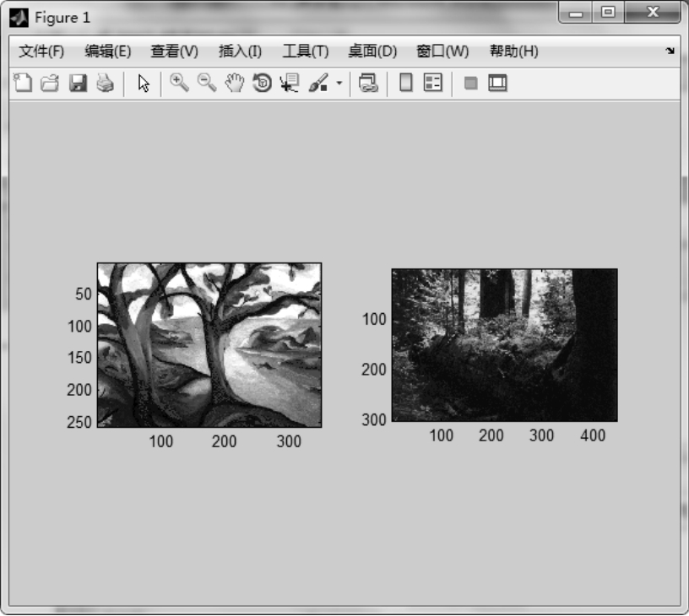Insert a legend from the toolbar
689x616 pixels.
pos(433,83)
